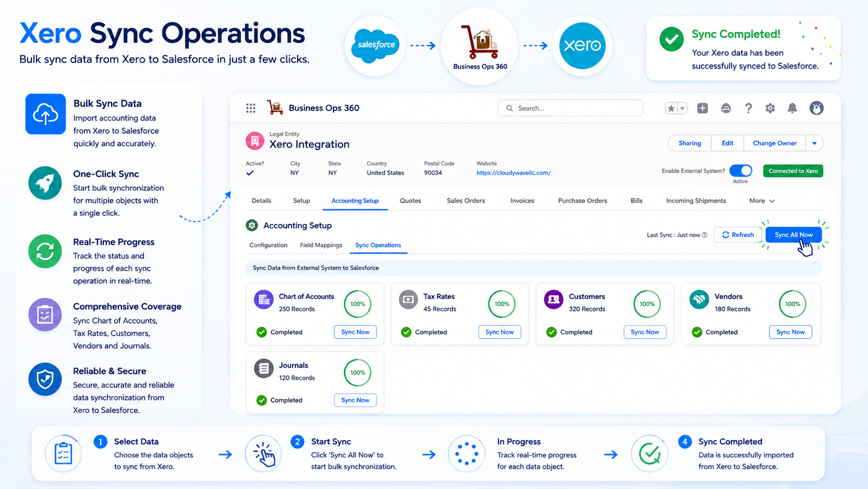This screenshot has height=489, width=868.
Task: Click the global actions plus icon
Action: point(702,108)
